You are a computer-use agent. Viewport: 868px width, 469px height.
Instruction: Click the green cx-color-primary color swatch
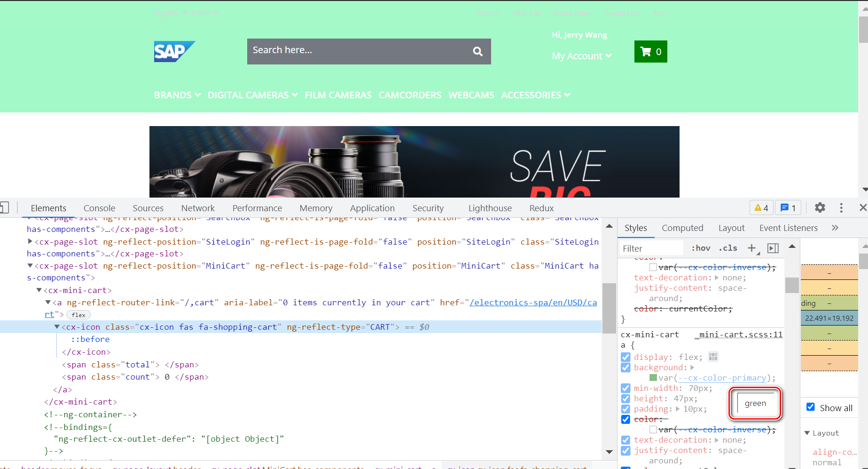coord(653,378)
